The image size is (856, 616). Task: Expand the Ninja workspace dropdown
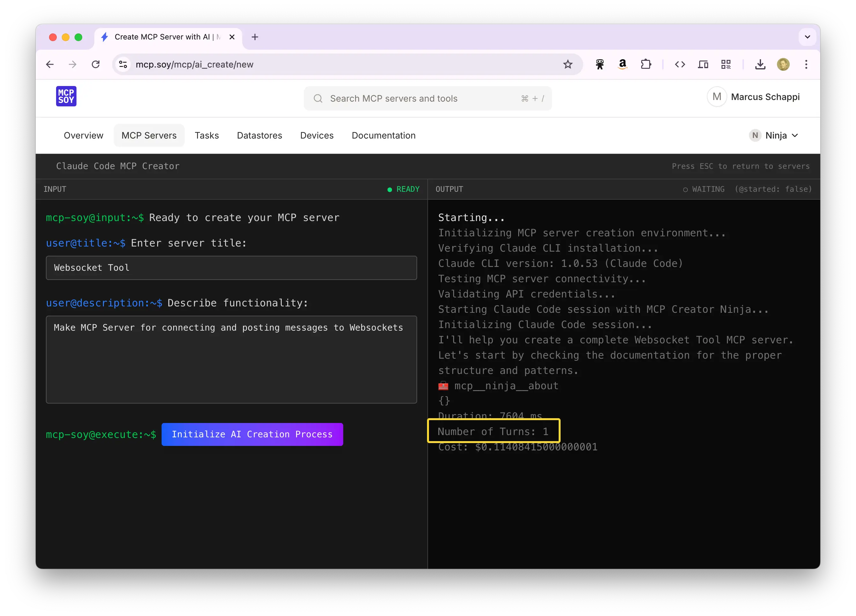click(774, 135)
